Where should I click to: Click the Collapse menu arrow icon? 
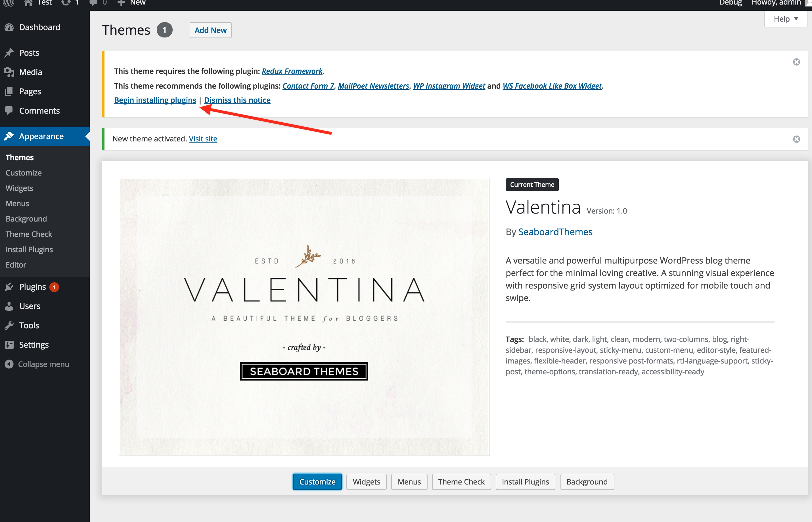pos(9,364)
